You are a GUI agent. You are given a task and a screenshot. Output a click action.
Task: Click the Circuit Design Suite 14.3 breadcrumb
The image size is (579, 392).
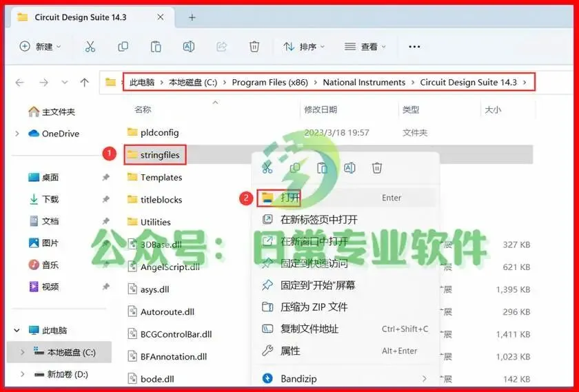pos(469,82)
